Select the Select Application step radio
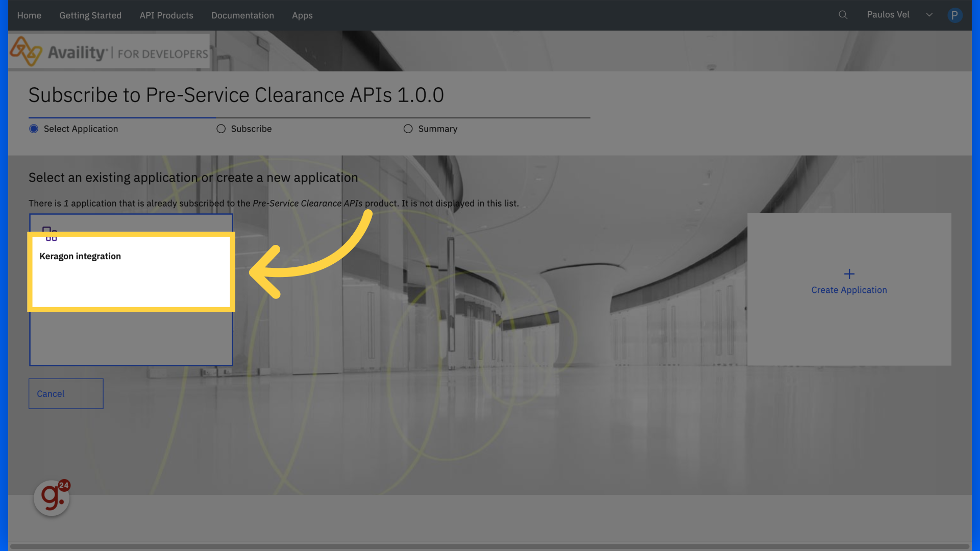The width and height of the screenshot is (980, 551). [x=34, y=129]
